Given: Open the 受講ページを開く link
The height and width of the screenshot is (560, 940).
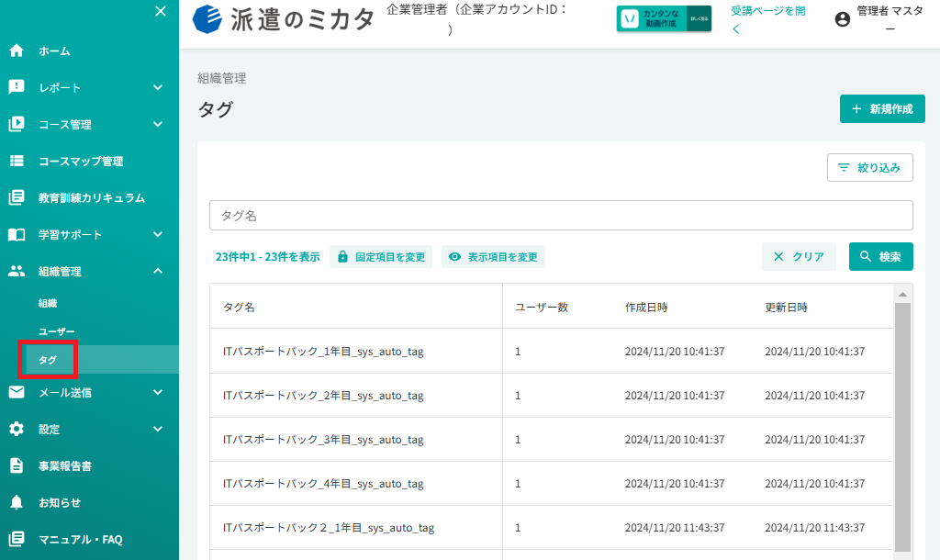Looking at the screenshot, I should point(767,19).
